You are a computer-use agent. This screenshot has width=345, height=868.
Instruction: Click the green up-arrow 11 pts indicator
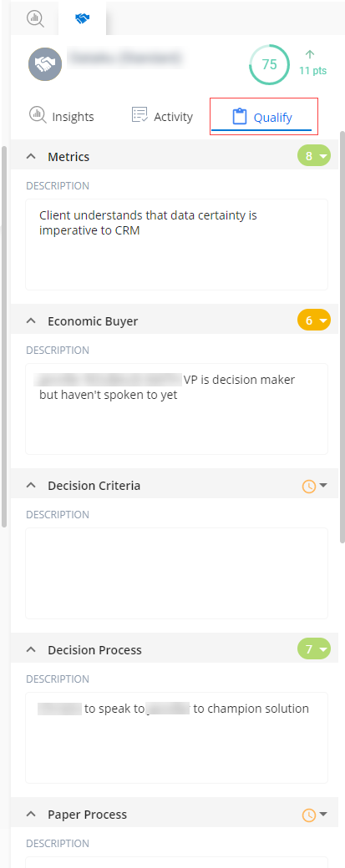tap(312, 63)
